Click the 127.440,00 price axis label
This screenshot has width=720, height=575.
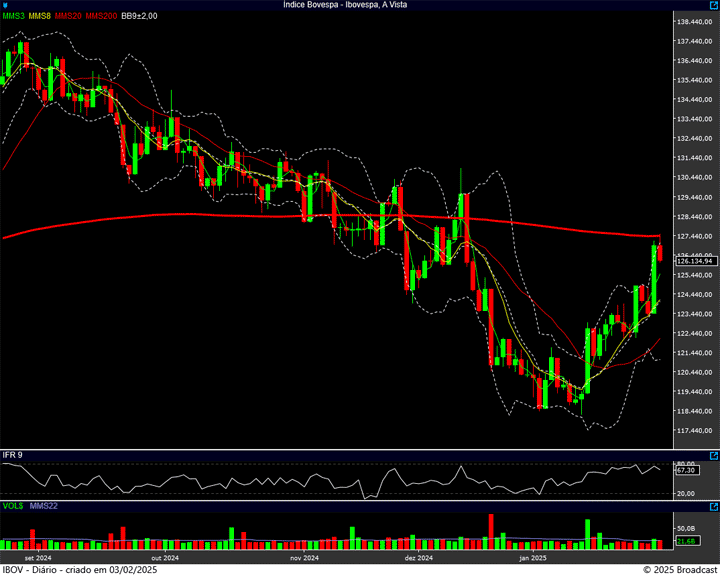[695, 236]
